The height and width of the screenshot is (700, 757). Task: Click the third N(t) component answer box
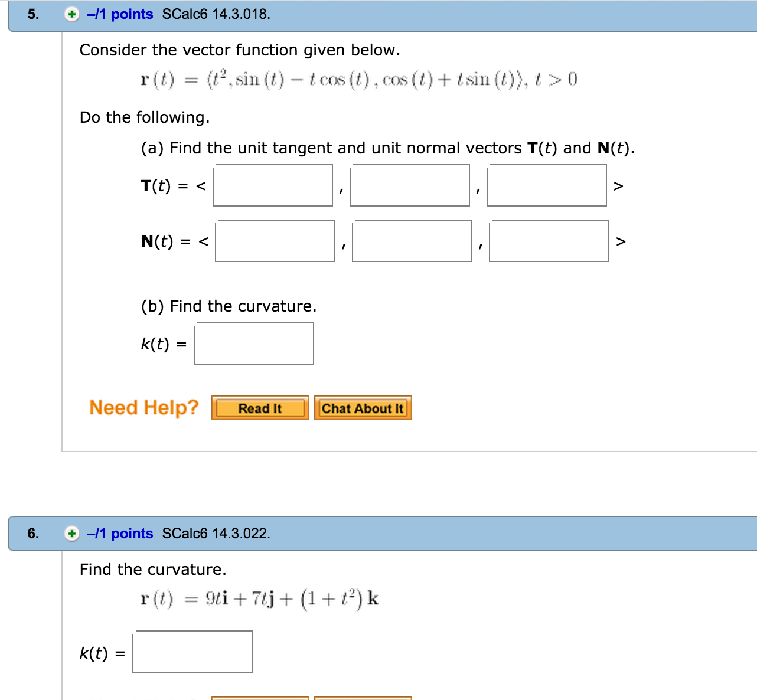click(549, 241)
